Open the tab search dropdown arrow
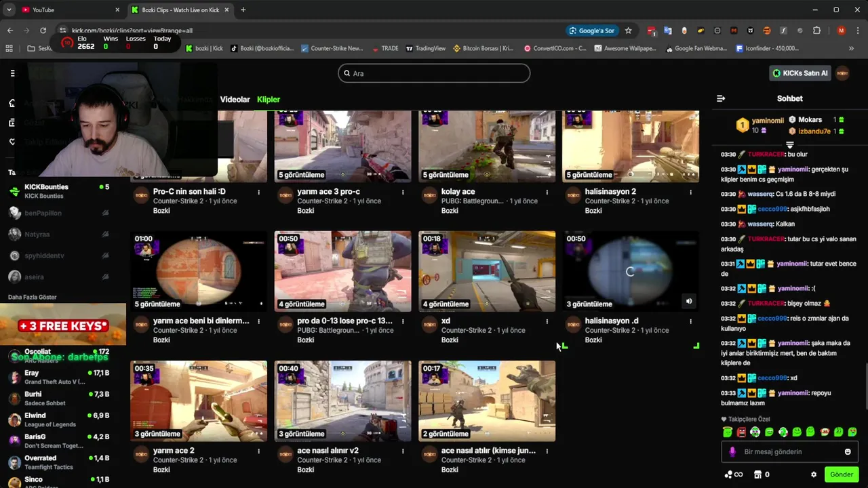The width and height of the screenshot is (868, 488). (x=9, y=10)
